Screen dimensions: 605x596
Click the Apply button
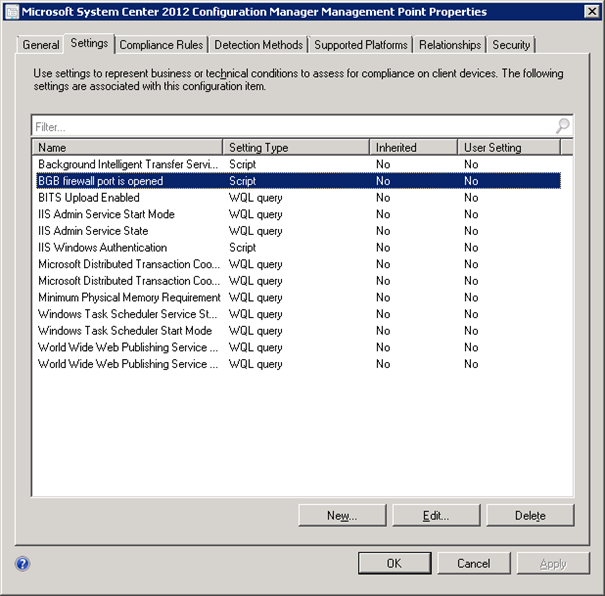(x=553, y=563)
